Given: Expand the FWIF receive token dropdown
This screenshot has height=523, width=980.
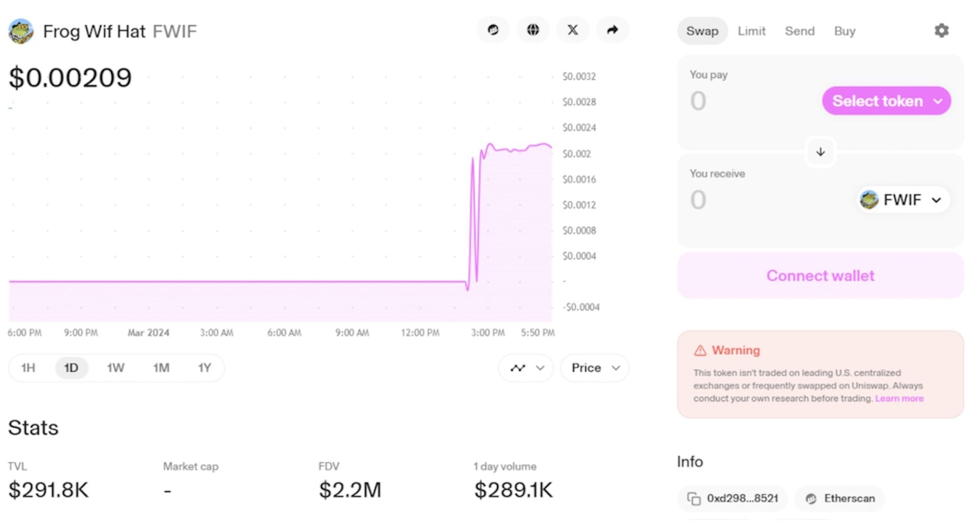Looking at the screenshot, I should point(902,200).
